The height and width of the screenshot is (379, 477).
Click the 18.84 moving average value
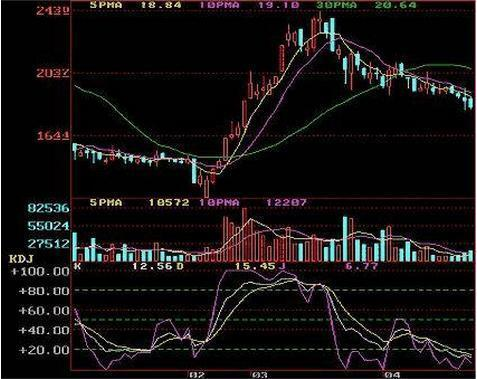pos(161,5)
